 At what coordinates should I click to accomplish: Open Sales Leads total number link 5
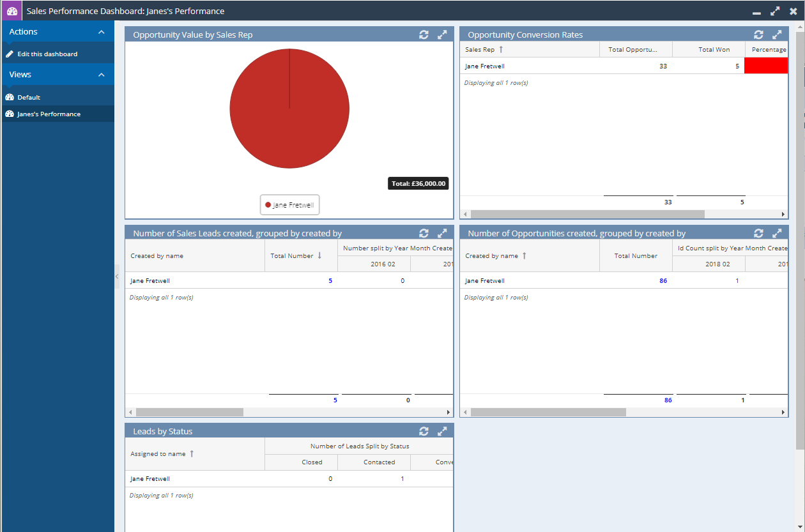click(330, 280)
